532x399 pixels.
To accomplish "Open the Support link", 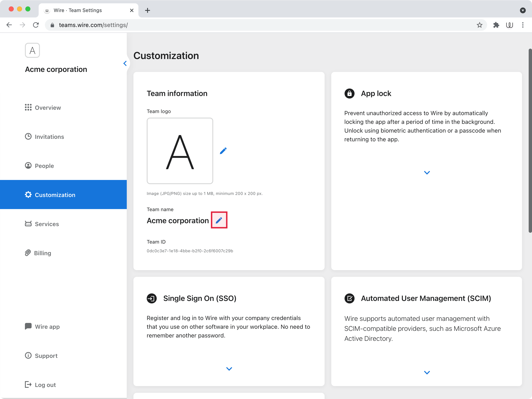I will pyautogui.click(x=41, y=356).
